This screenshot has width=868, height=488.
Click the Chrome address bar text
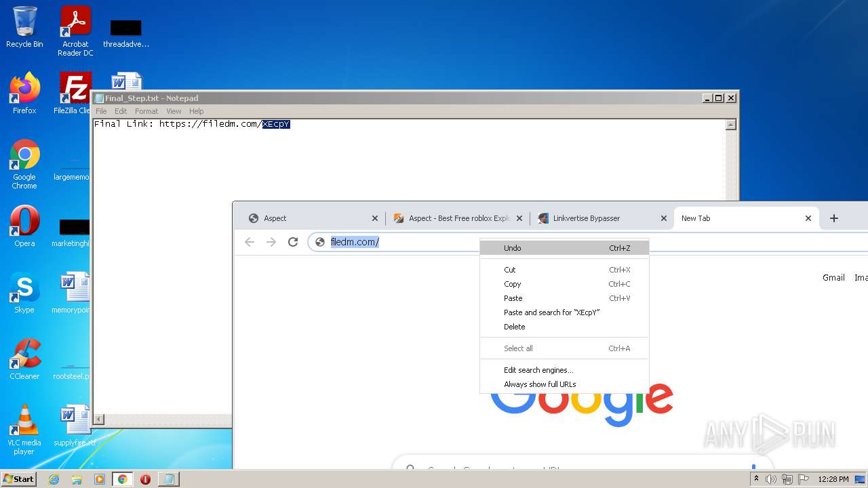(x=355, y=242)
